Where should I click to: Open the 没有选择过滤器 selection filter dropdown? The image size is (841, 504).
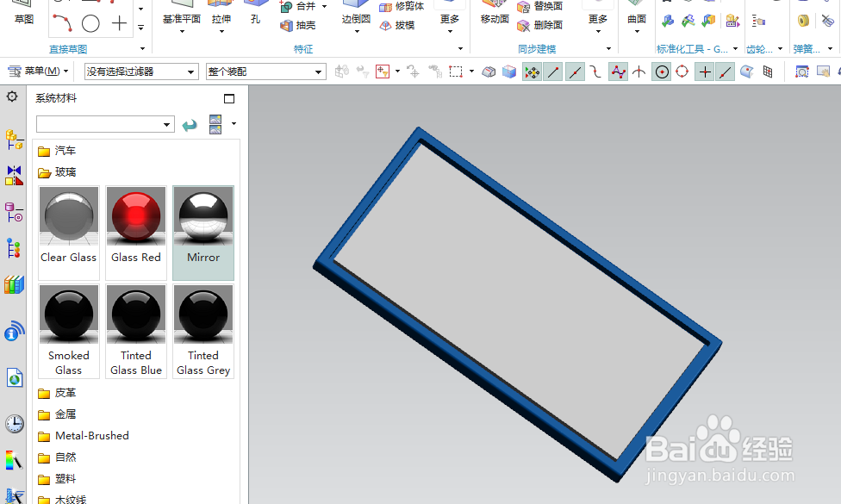pyautogui.click(x=141, y=72)
